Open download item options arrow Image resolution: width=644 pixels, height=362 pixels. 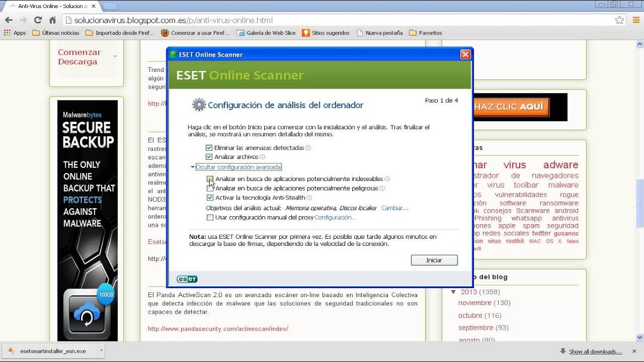click(101, 351)
